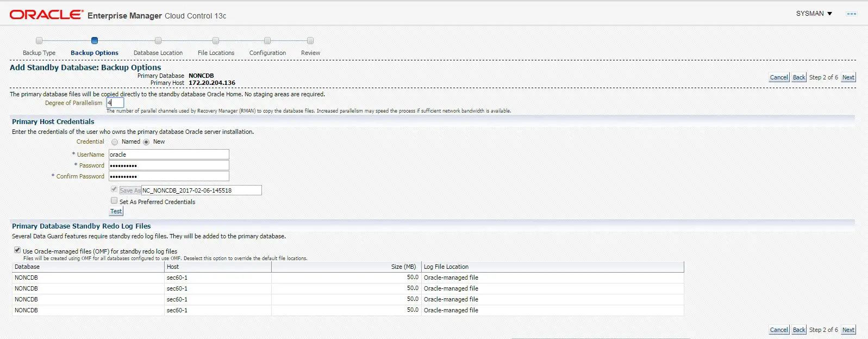Toggle Use Oracle-managed files (OMF) checkbox
868x339 pixels.
pos(17,250)
